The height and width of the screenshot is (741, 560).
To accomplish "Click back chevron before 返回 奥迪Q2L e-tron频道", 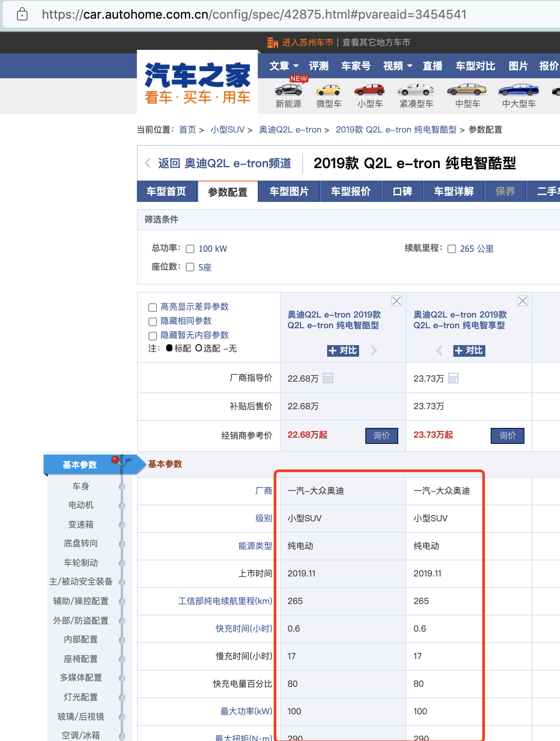I will tap(148, 163).
